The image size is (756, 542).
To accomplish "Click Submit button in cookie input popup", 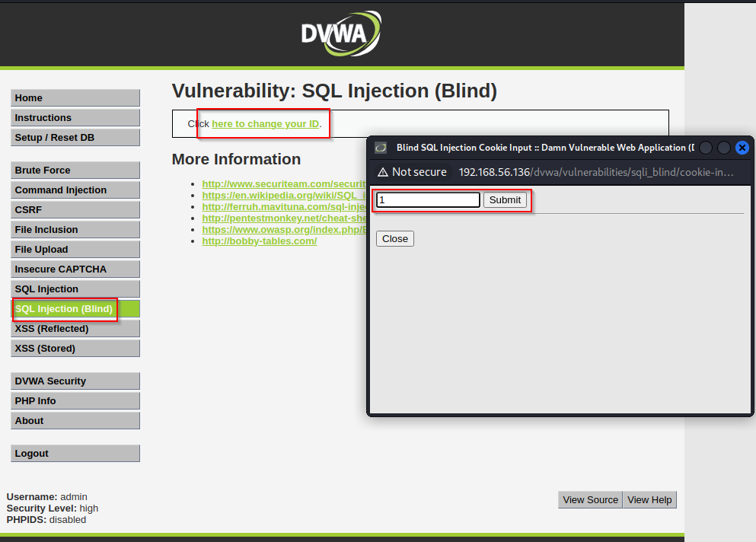I will [505, 199].
